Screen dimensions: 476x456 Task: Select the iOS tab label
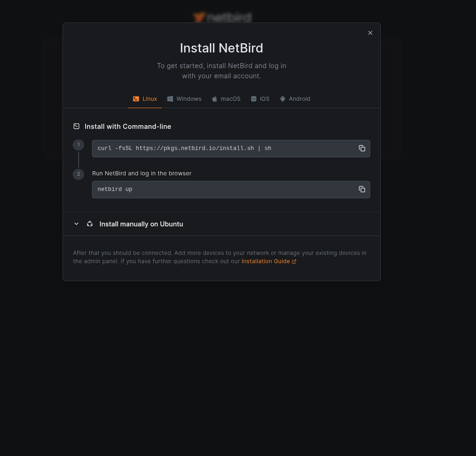[264, 99]
